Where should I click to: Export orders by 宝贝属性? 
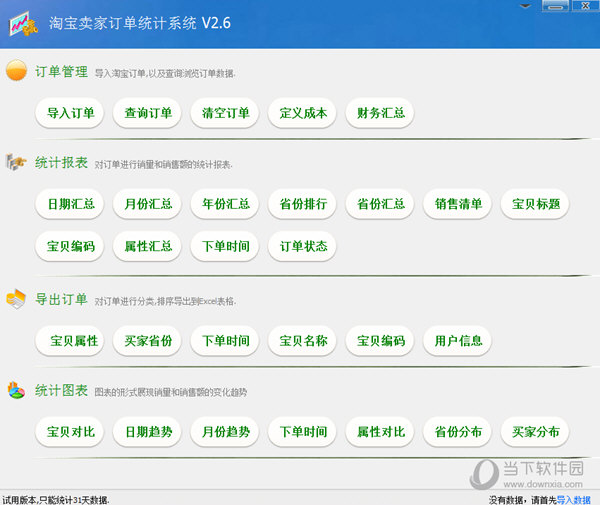point(70,340)
